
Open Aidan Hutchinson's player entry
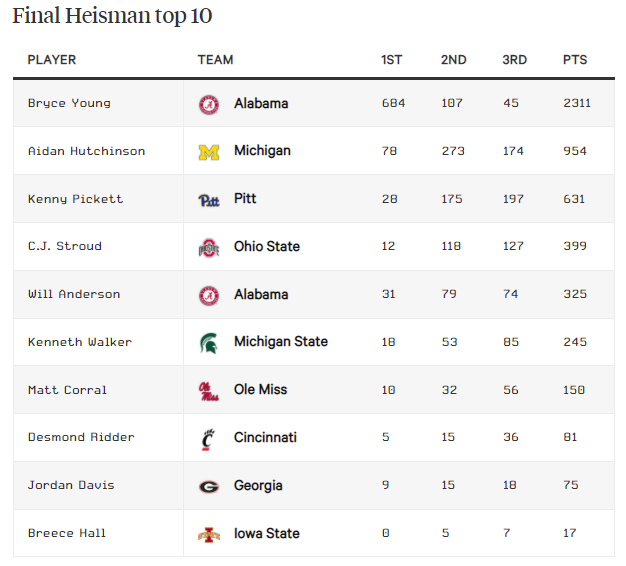point(86,151)
